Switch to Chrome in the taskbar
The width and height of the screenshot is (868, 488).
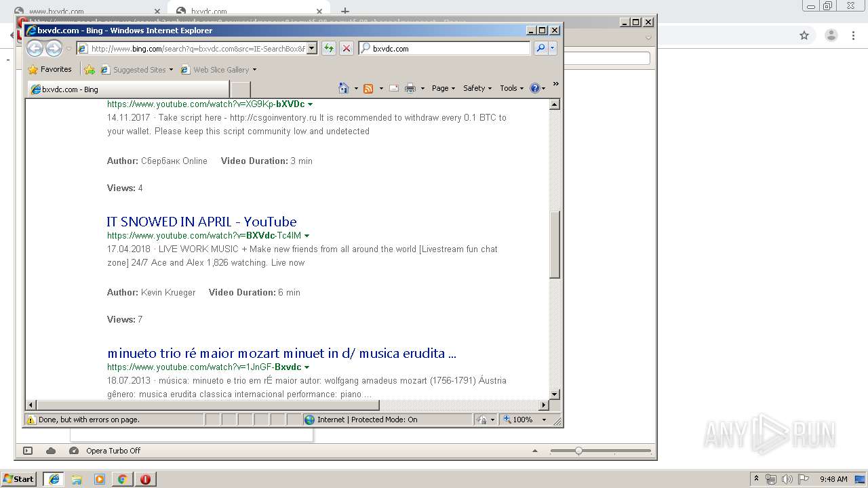click(123, 479)
